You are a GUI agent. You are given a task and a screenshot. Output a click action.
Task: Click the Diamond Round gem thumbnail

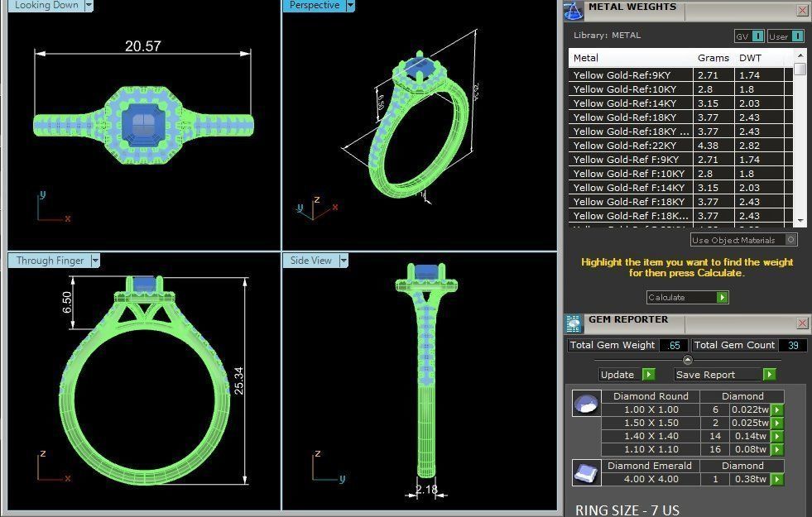tap(586, 404)
